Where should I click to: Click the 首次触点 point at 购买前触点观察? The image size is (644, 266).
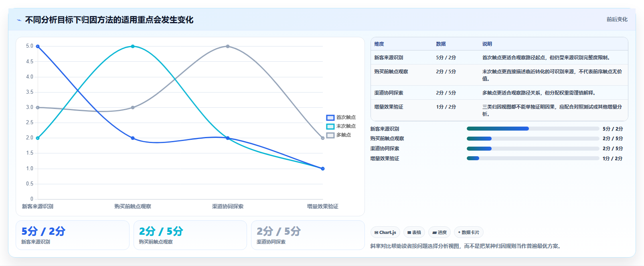pyautogui.click(x=133, y=138)
